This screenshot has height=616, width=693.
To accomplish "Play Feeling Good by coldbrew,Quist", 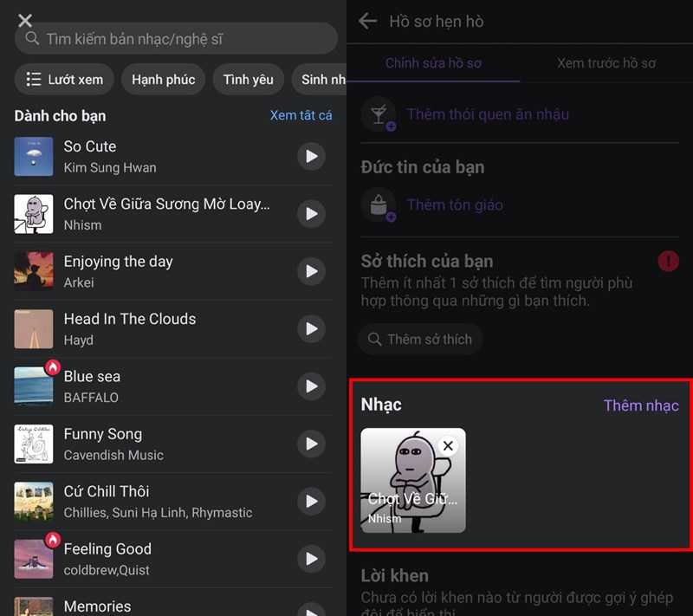I will pos(311,559).
